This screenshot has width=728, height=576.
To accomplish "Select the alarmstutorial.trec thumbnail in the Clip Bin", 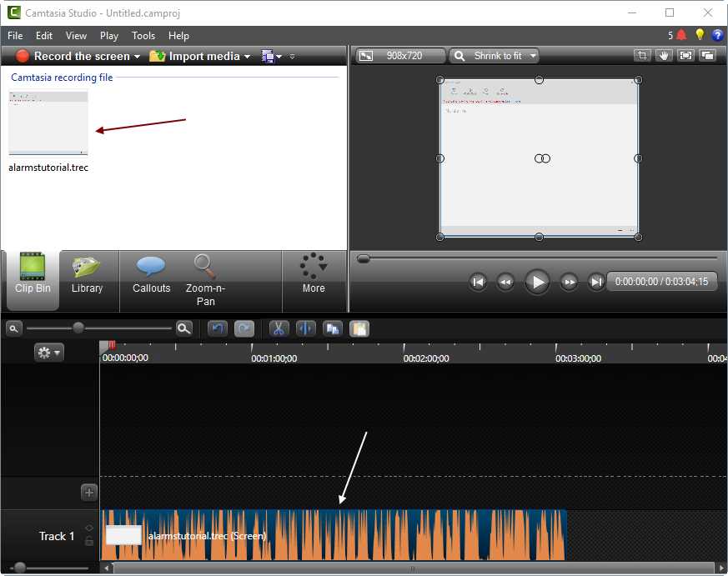I will point(48,122).
